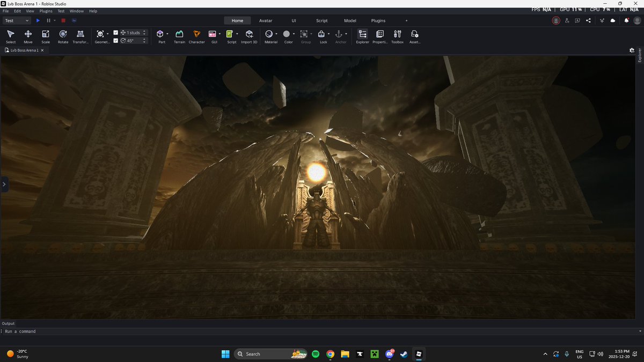
Task: Click the Character tool icon
Action: (196, 36)
